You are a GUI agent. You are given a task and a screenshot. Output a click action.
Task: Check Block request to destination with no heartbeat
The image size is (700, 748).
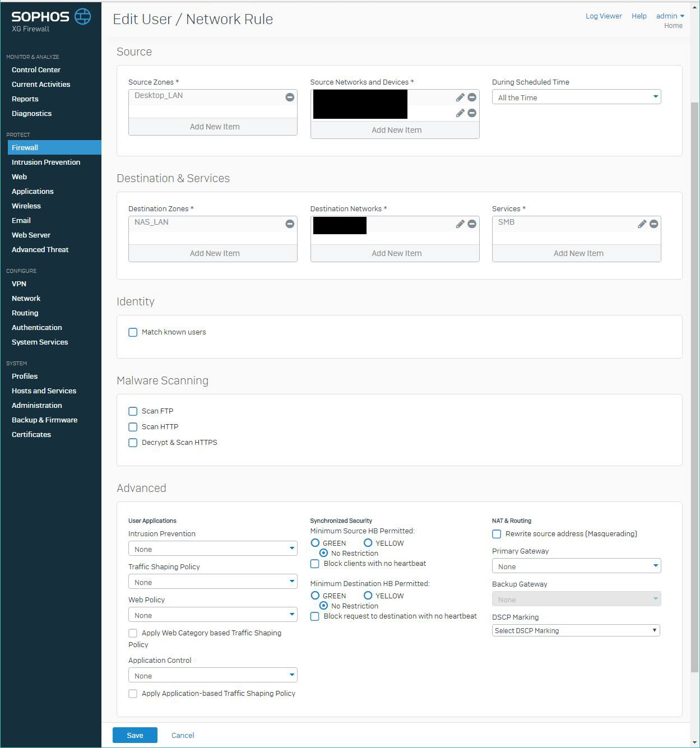[x=315, y=616]
